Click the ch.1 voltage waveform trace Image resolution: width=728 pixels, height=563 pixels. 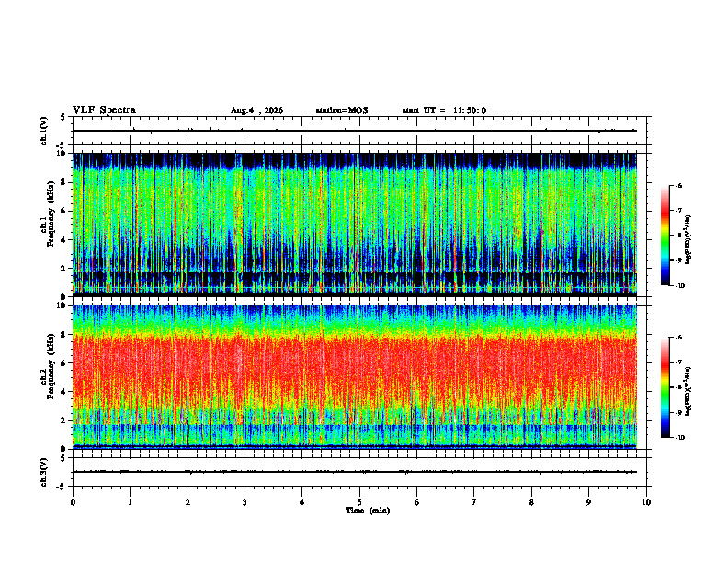(x=355, y=131)
